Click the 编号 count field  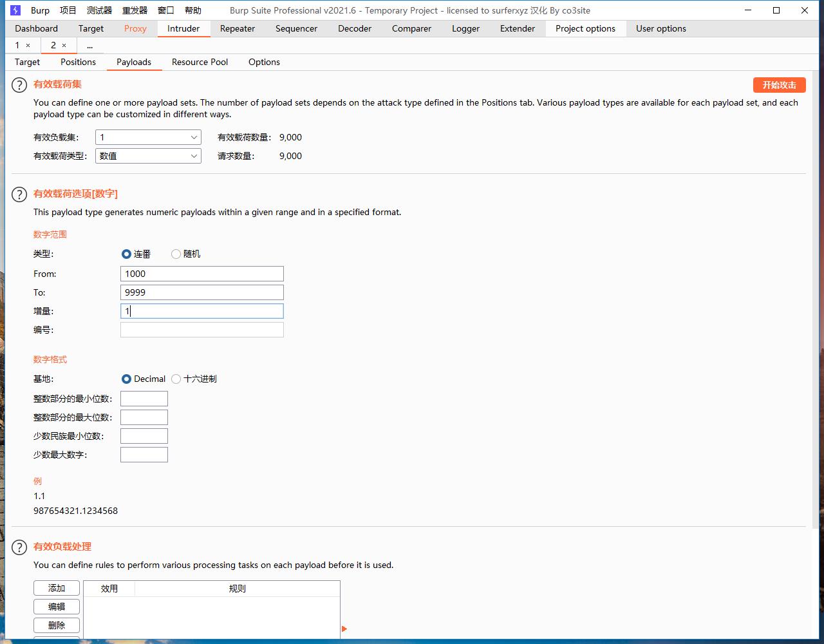202,330
